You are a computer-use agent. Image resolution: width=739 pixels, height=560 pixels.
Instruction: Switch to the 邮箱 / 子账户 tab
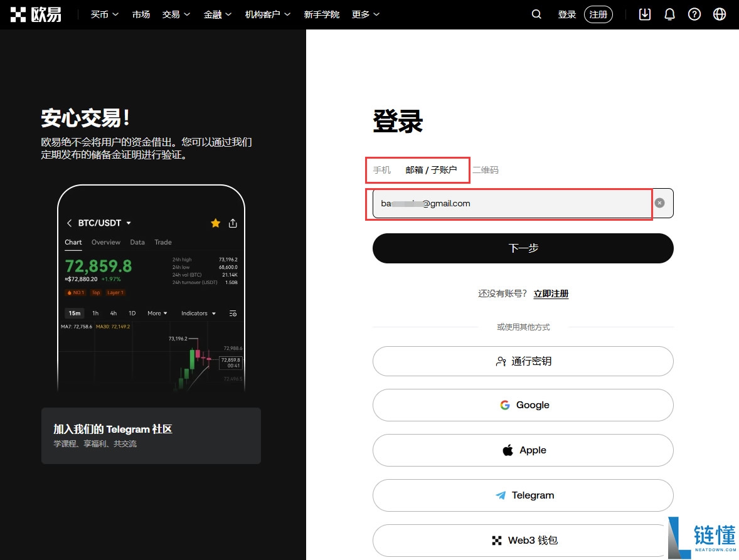tap(431, 169)
